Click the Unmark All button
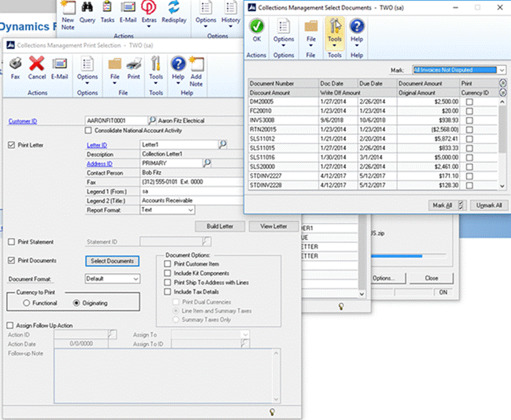This screenshot has height=420, width=511. [489, 205]
